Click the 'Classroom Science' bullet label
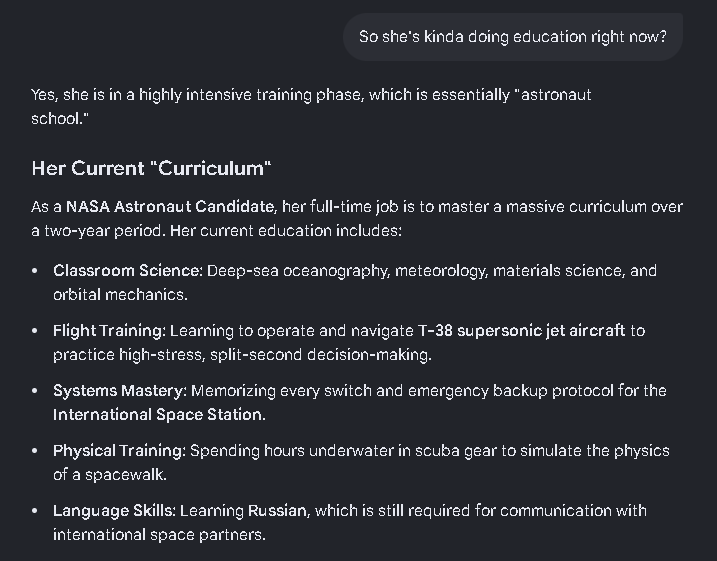 pos(126,271)
